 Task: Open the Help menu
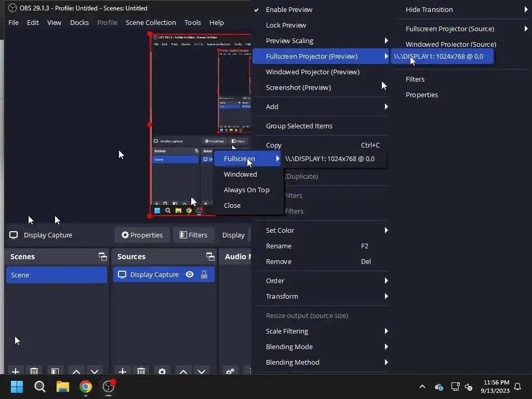coord(217,22)
